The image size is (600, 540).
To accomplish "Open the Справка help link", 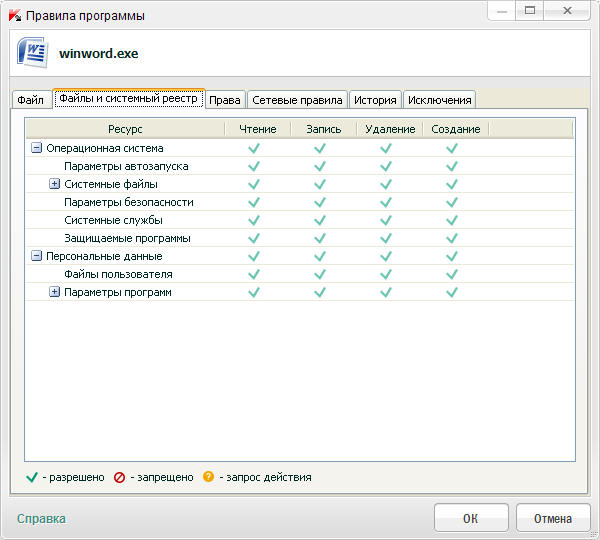I will pos(41,518).
